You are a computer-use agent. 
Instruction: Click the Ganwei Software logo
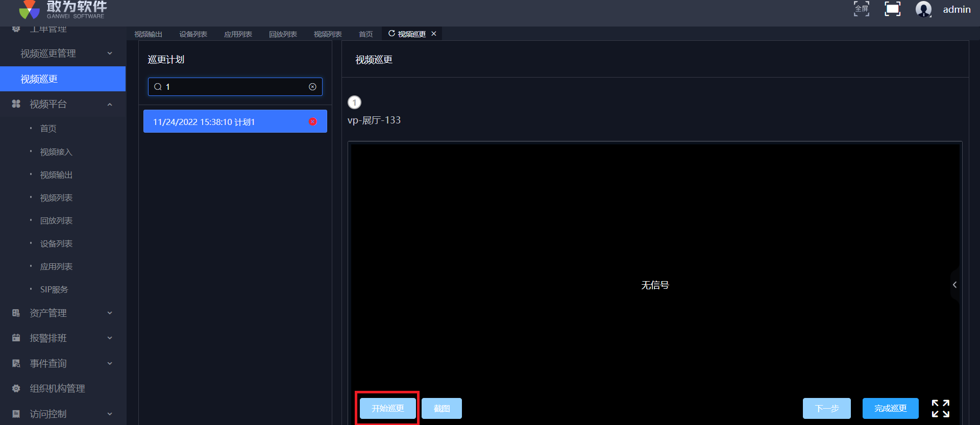click(62, 10)
